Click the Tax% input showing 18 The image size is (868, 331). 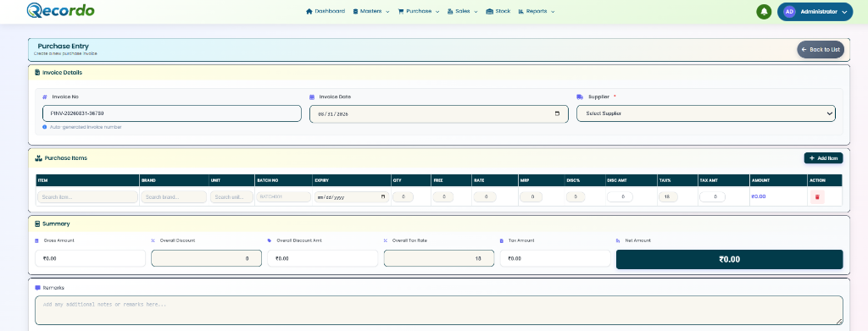pyautogui.click(x=668, y=196)
